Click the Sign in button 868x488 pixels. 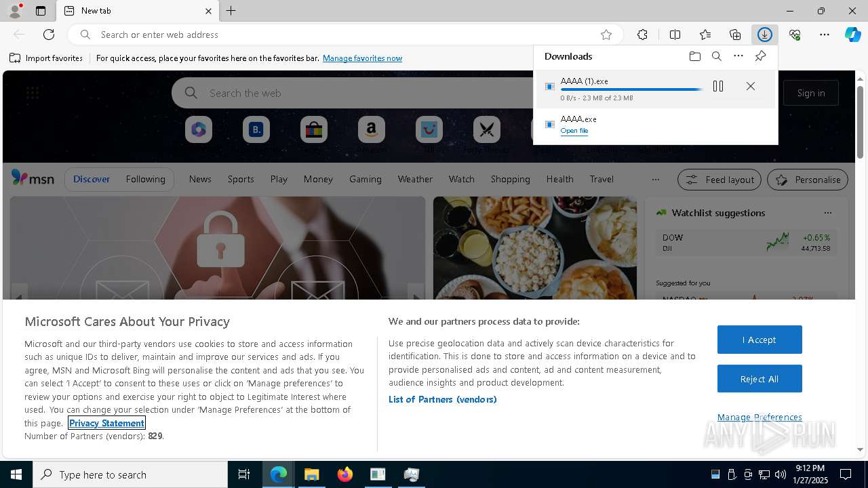(x=811, y=93)
